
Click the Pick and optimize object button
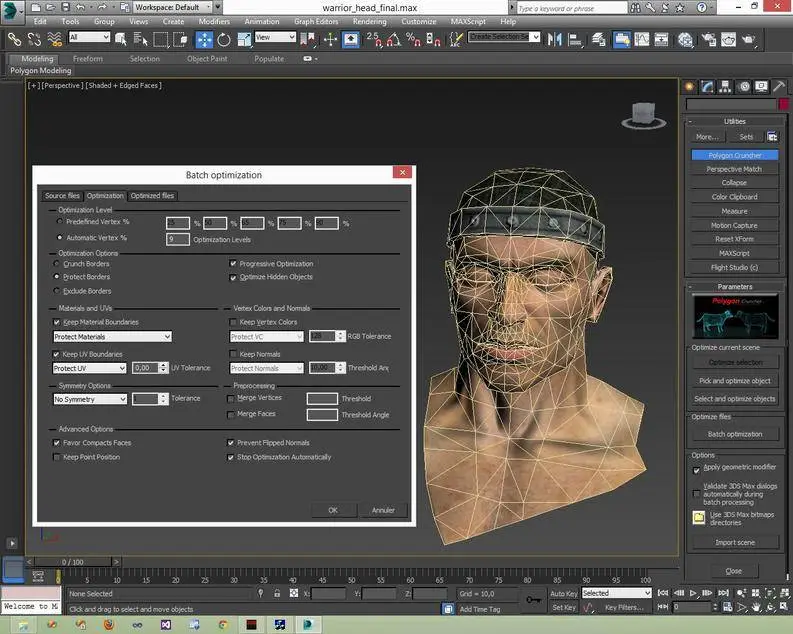click(x=734, y=381)
